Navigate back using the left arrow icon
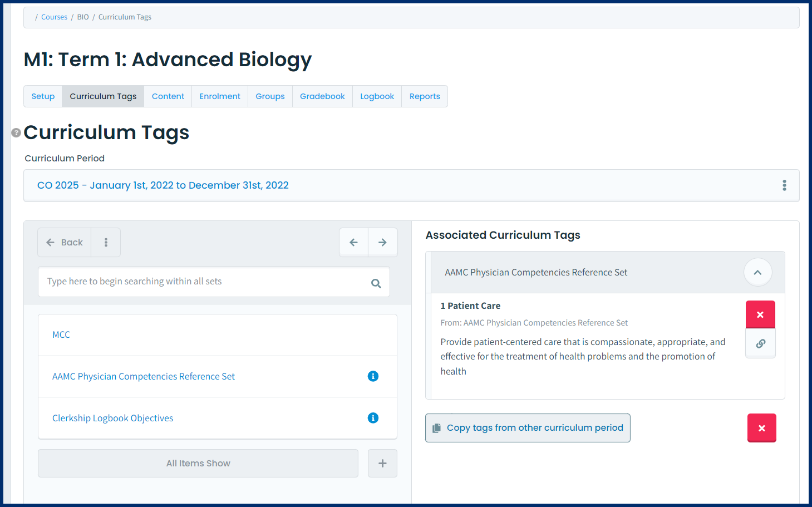This screenshot has width=812, height=507. 353,242
